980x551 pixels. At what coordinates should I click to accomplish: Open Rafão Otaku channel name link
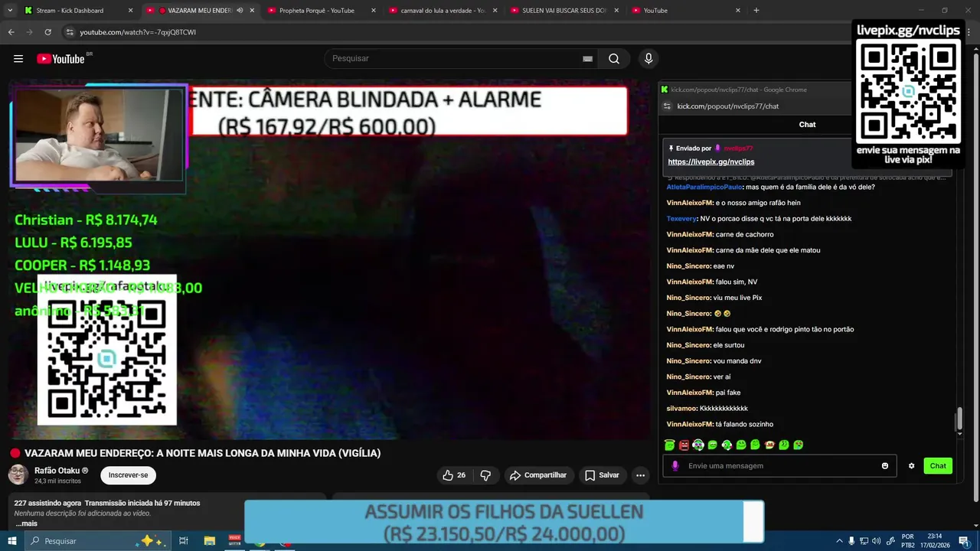(x=61, y=471)
